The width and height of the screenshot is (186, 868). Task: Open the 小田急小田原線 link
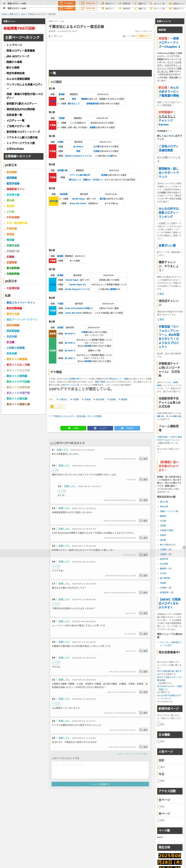(15, 348)
